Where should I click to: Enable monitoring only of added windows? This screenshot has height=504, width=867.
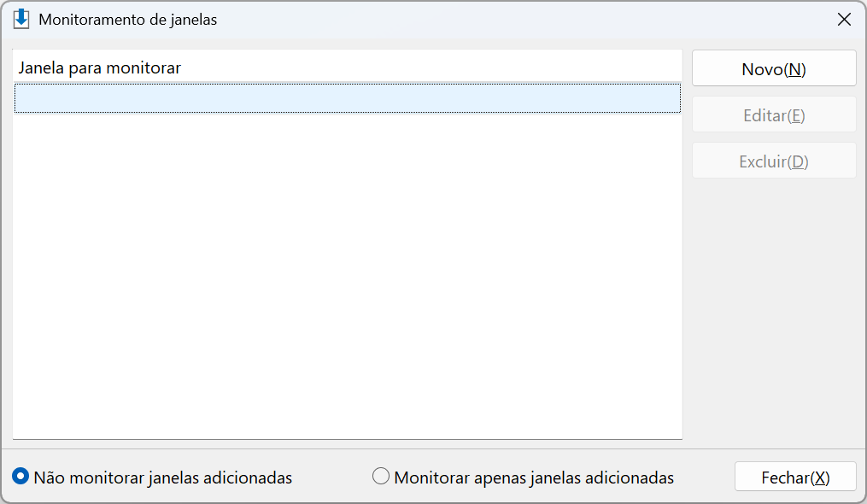380,477
